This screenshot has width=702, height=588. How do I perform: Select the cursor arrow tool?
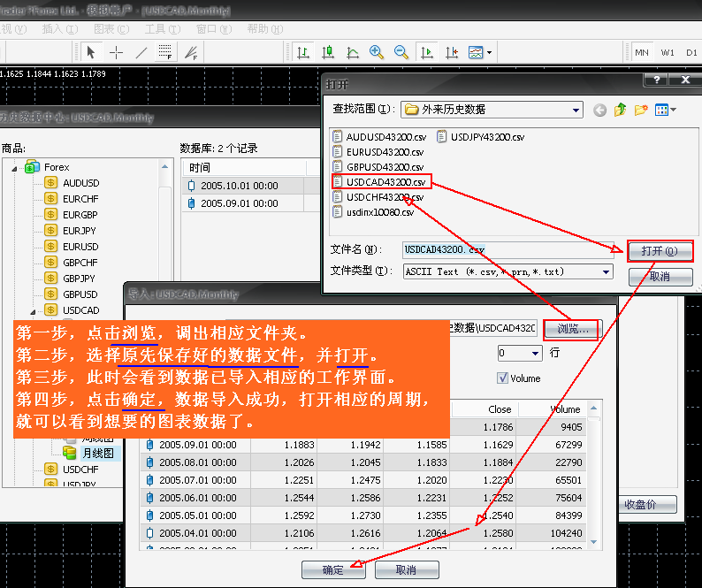[92, 52]
